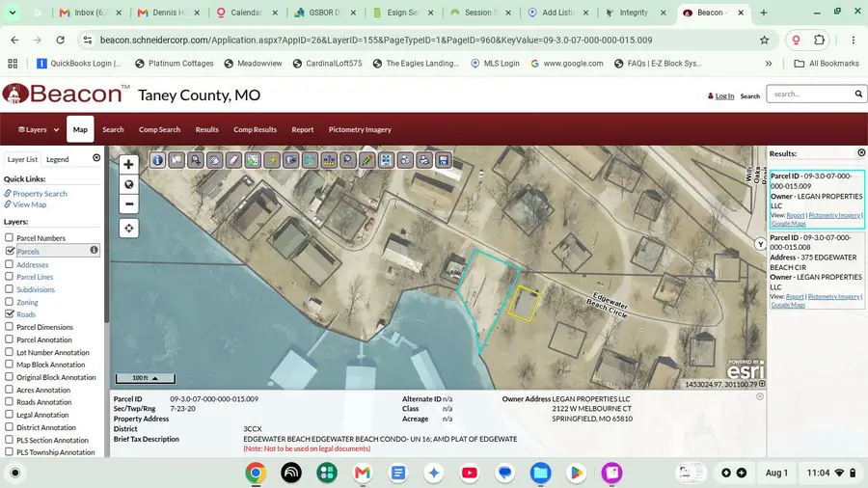Enable the Subdivisions layer checkbox
The height and width of the screenshot is (488, 868).
pyautogui.click(x=9, y=288)
